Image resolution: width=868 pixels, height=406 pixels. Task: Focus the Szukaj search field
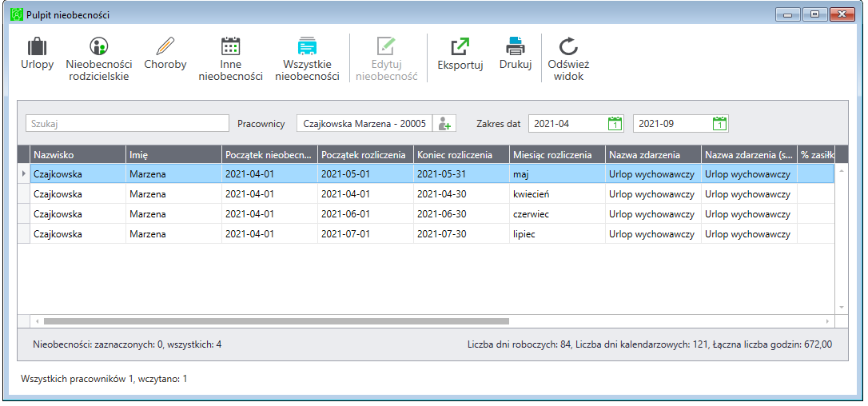pos(127,124)
